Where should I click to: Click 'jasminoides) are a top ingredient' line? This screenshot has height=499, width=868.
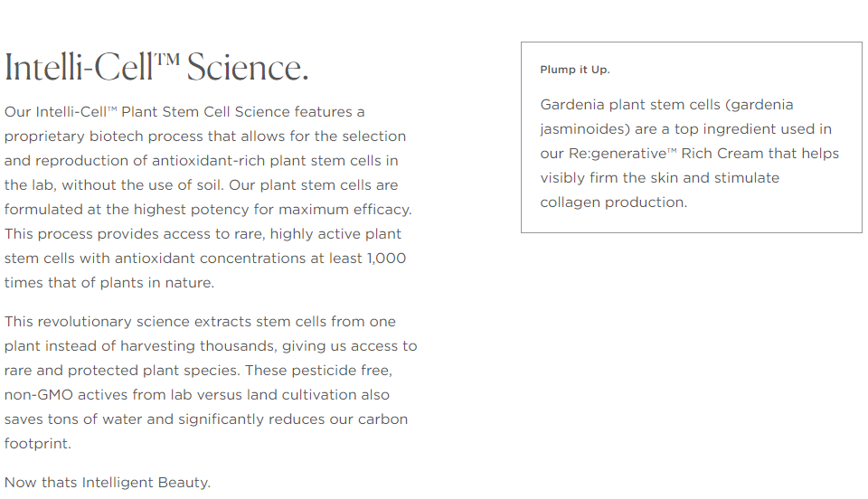(686, 129)
